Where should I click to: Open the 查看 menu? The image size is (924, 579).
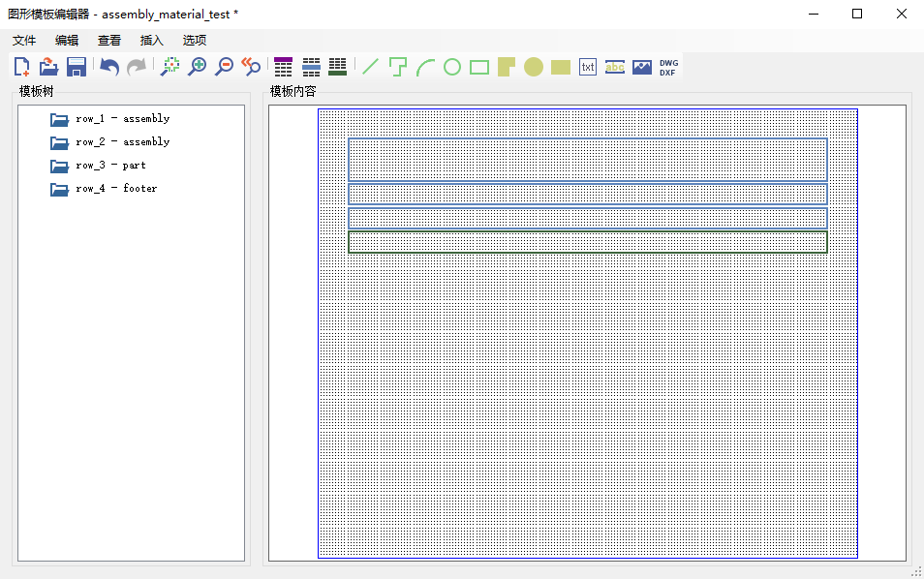tap(109, 40)
